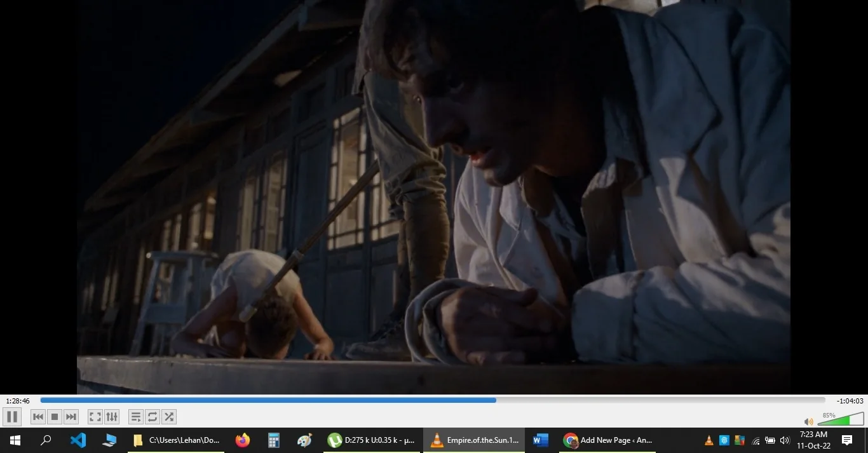868x453 pixels.
Task: Click VLC cone icon in system tray
Action: 709,440
